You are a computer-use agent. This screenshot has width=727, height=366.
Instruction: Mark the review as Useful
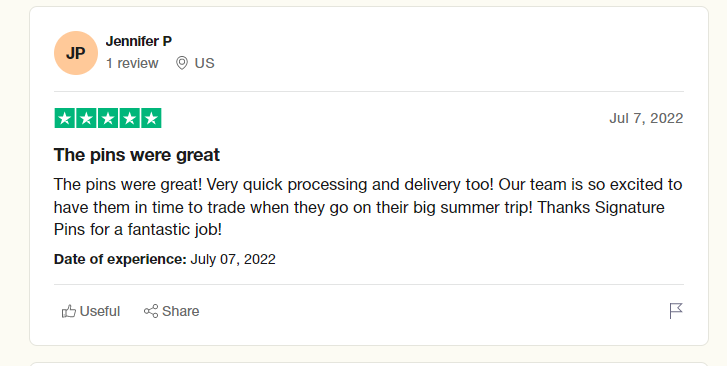click(91, 311)
